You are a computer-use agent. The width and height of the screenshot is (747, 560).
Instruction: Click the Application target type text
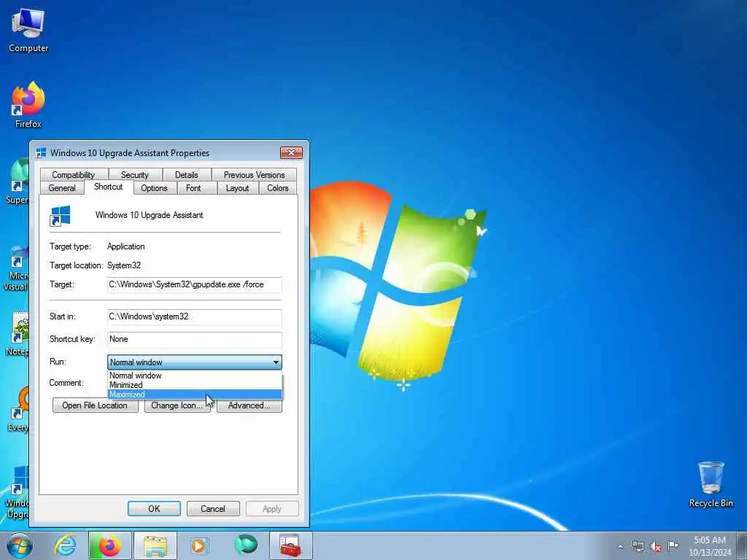pyautogui.click(x=125, y=246)
